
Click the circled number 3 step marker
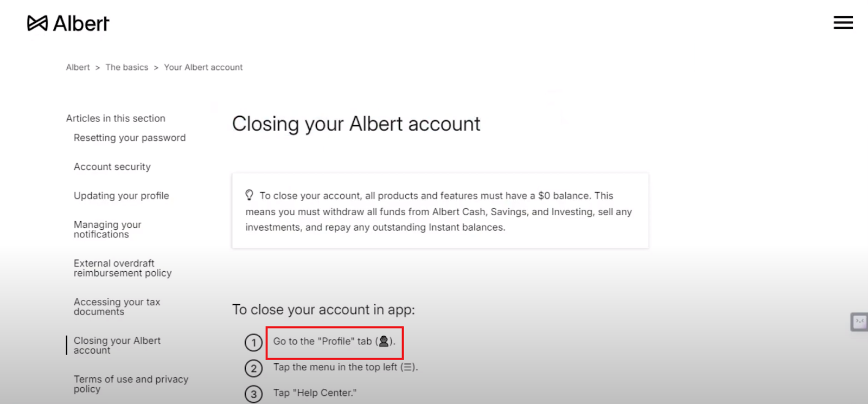click(x=253, y=394)
